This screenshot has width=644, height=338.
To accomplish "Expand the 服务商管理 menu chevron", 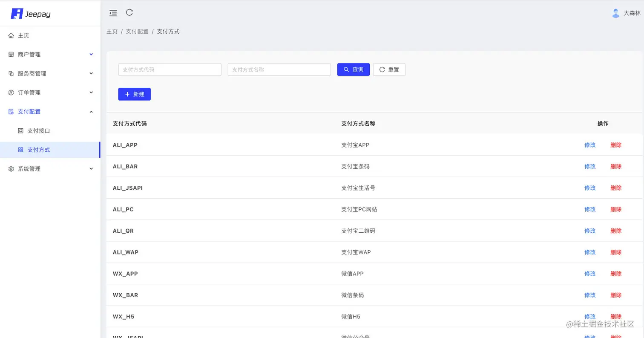I will pyautogui.click(x=91, y=73).
